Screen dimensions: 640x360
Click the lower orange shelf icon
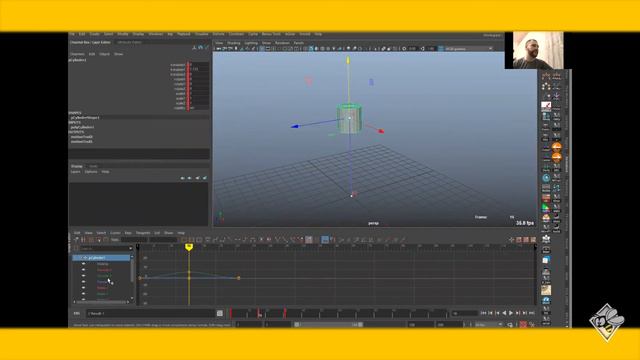(556, 157)
